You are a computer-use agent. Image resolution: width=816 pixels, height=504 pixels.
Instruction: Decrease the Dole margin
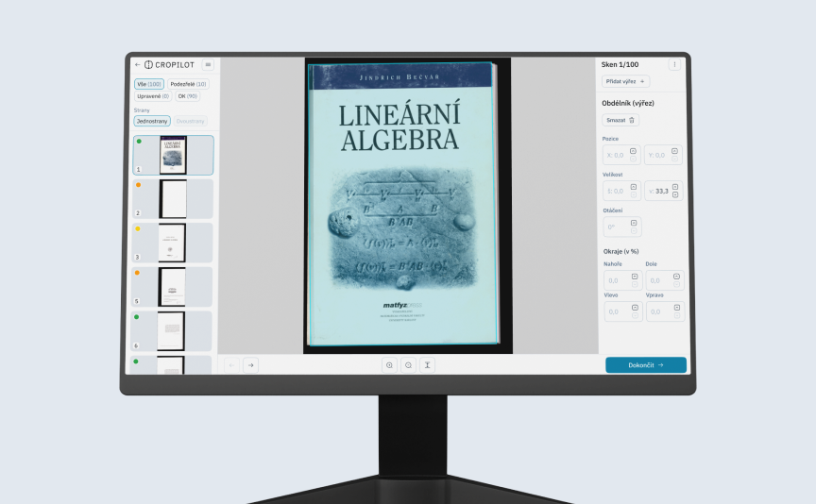(676, 284)
